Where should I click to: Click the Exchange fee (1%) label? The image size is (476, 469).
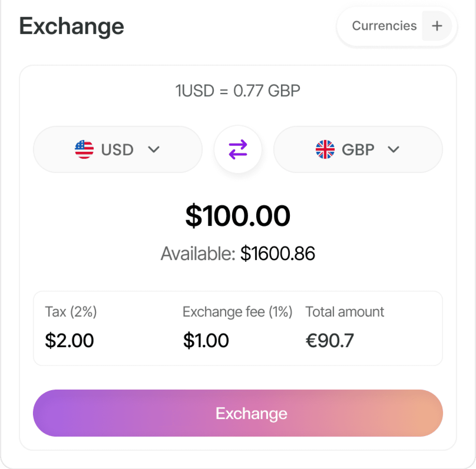click(x=237, y=312)
